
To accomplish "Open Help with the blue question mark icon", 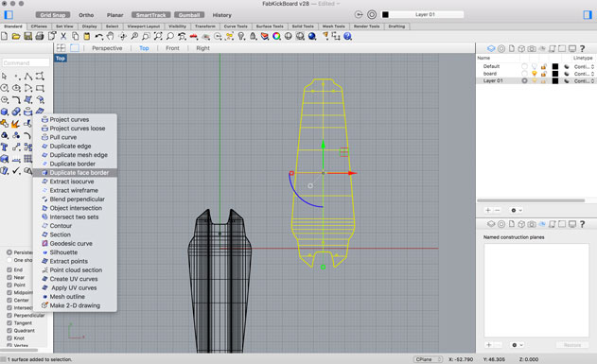I will click(347, 36).
